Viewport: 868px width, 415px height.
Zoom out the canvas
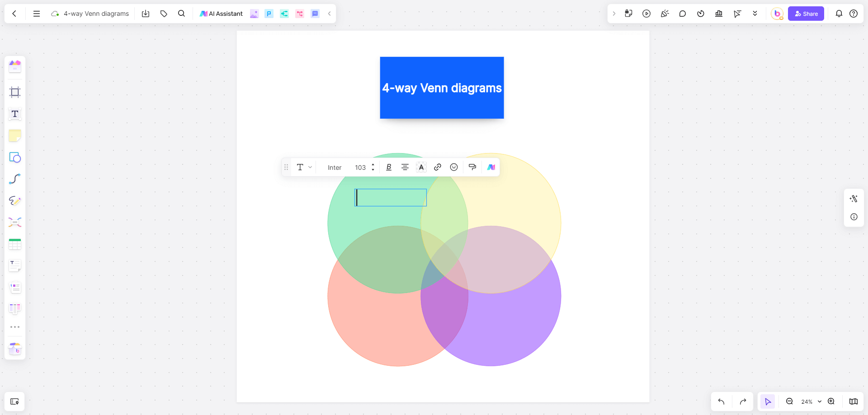(789, 401)
